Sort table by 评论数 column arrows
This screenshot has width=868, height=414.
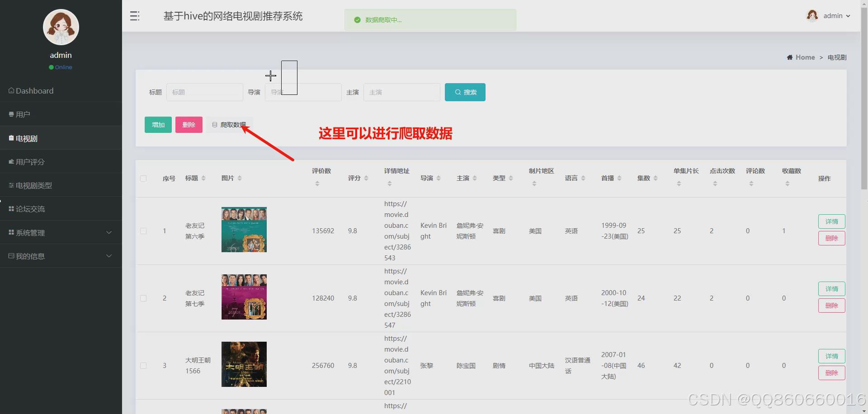point(751,183)
